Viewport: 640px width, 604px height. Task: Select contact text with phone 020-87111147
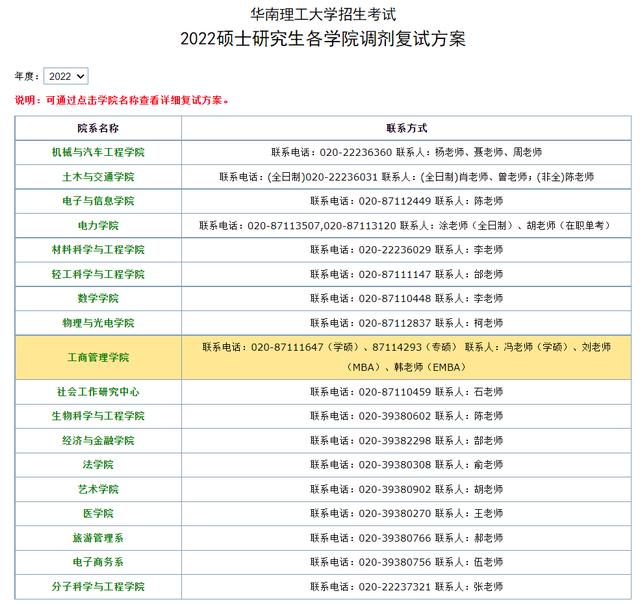click(407, 274)
